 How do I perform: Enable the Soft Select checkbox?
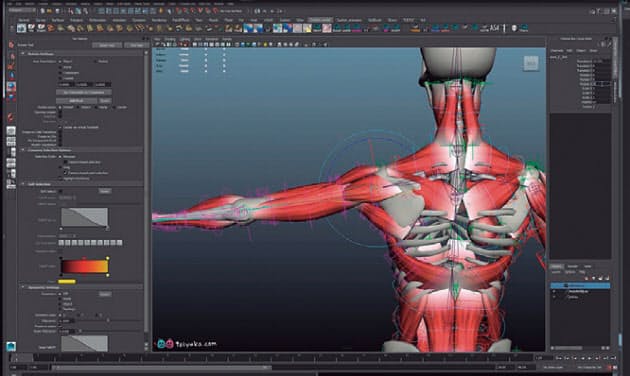tap(61, 191)
